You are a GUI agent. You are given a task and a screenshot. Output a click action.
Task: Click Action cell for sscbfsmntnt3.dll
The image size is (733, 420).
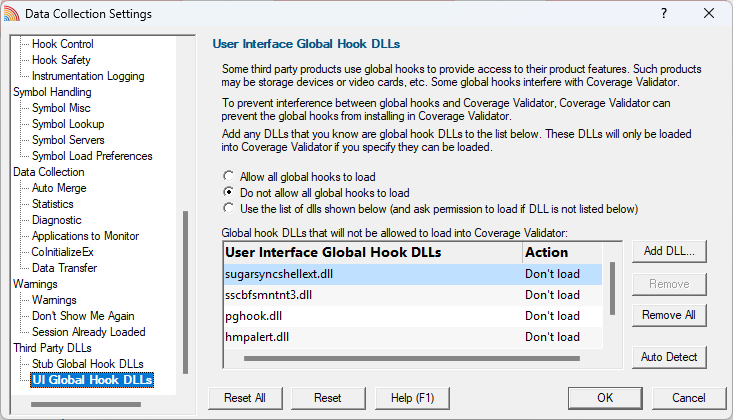coord(562,295)
